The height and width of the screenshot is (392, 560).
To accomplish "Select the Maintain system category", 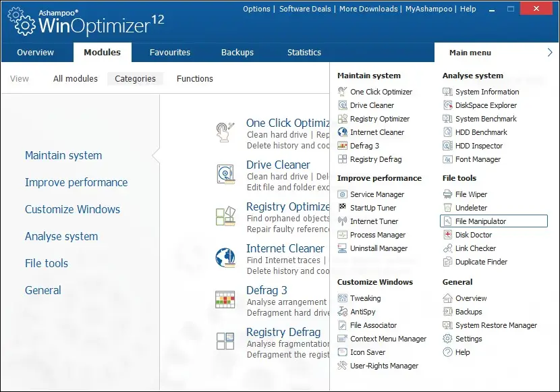I will click(x=63, y=155).
